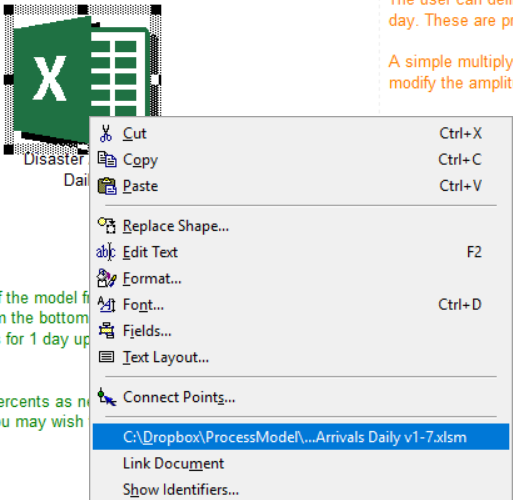This screenshot has height=500, width=513.
Task: Click the Ctrl+C shortcut label
Action: (x=460, y=160)
